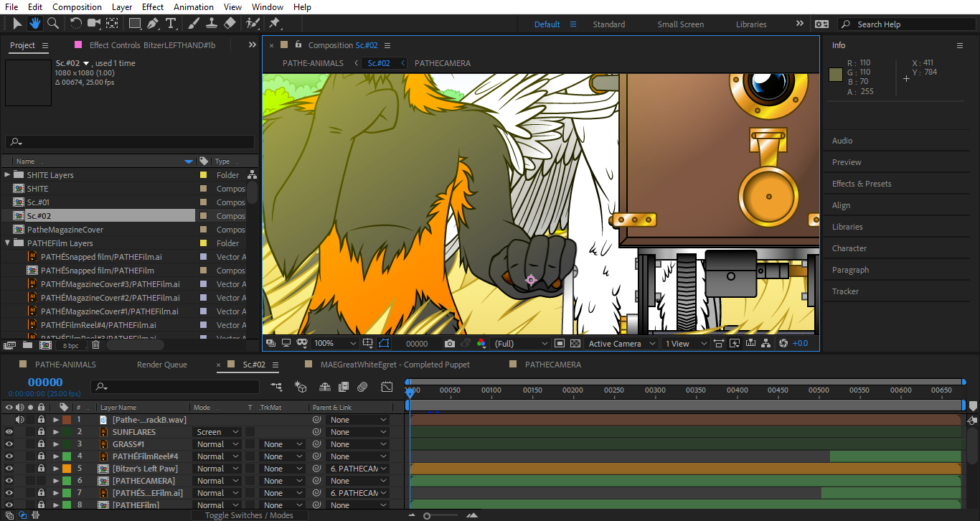Choose the Pen tool
The height and width of the screenshot is (521, 980).
(x=153, y=24)
